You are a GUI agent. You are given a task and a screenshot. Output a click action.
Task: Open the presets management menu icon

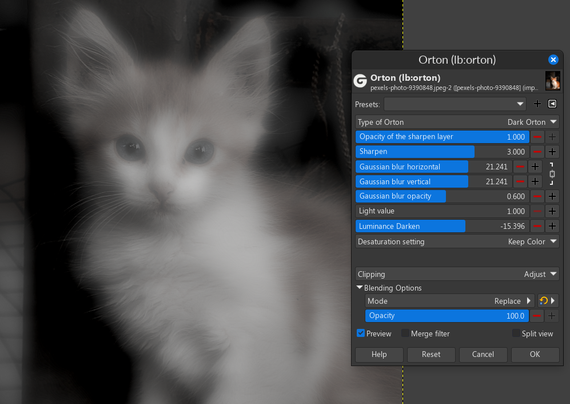click(x=552, y=104)
